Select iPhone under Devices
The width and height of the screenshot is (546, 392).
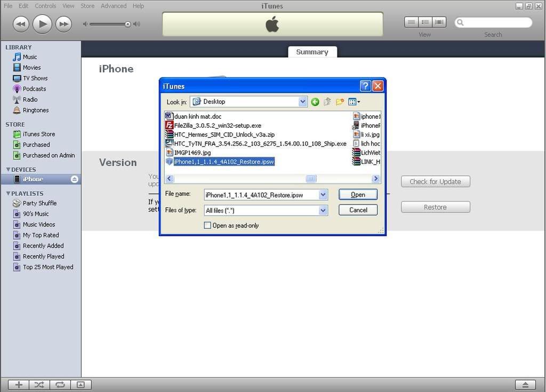point(33,179)
